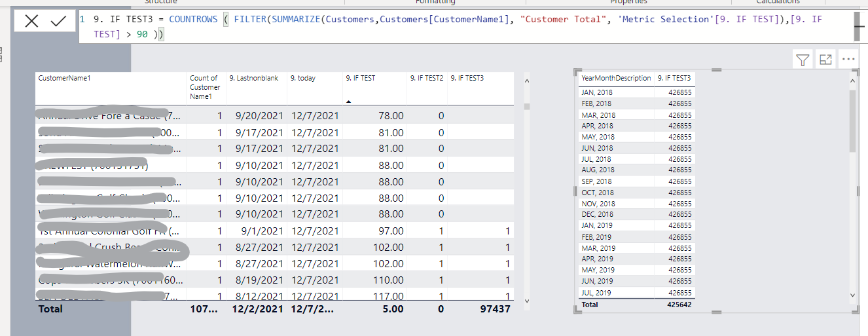This screenshot has width=868, height=336.
Task: Sort by Count of Customer Name1 header
Action: [x=205, y=87]
